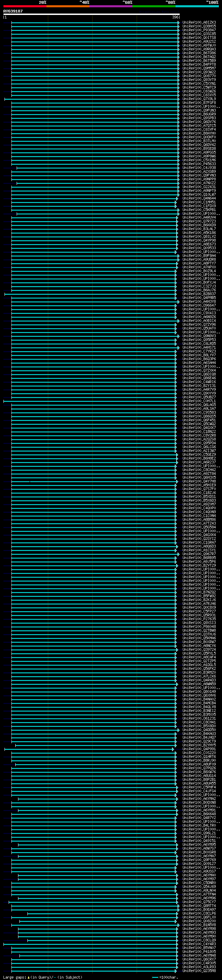Select the white query sequence bar
Viewport: 222px width, 980px height.
point(92,14)
